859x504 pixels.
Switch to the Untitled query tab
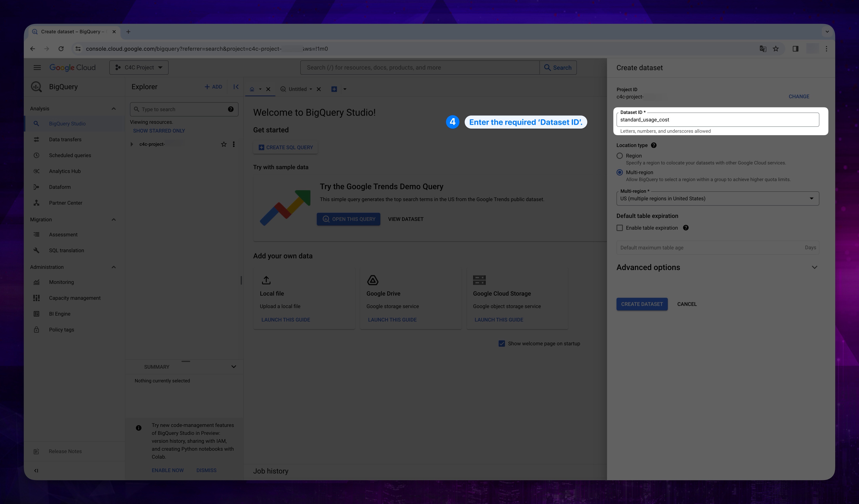[297, 89]
